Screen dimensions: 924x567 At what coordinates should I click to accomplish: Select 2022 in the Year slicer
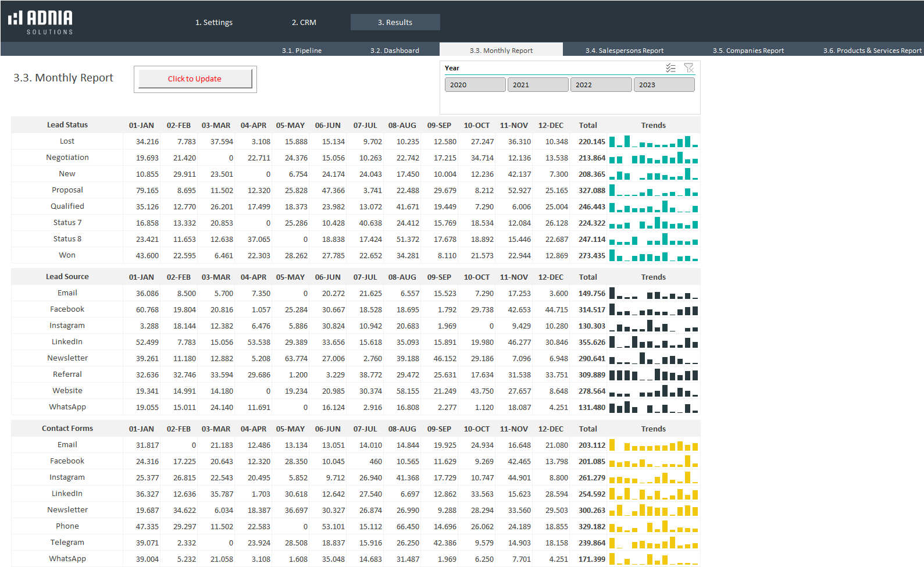tap(601, 85)
